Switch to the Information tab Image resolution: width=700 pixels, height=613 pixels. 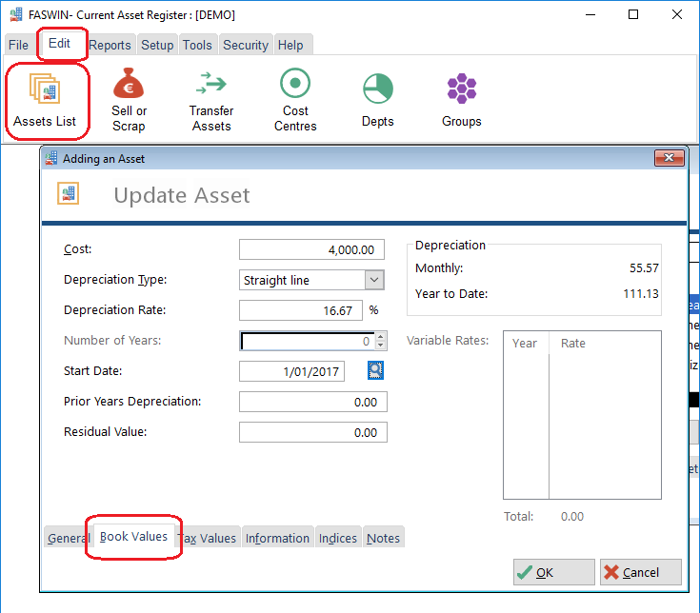coord(277,538)
